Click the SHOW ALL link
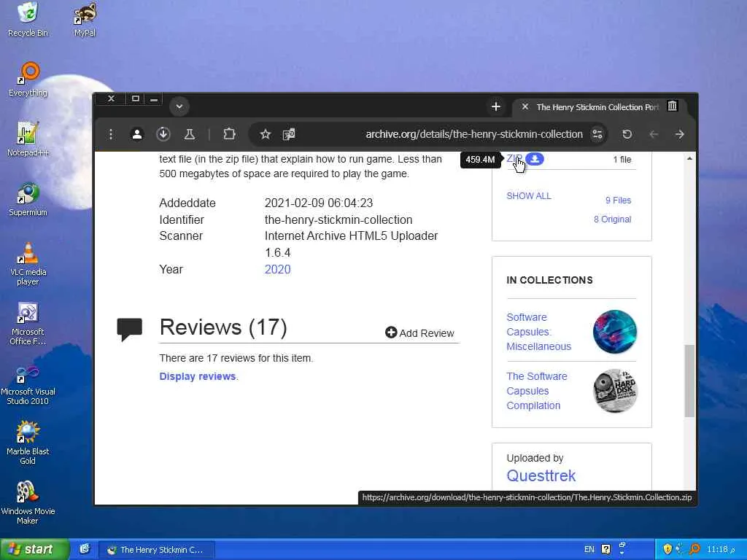The image size is (747, 560). tap(528, 195)
